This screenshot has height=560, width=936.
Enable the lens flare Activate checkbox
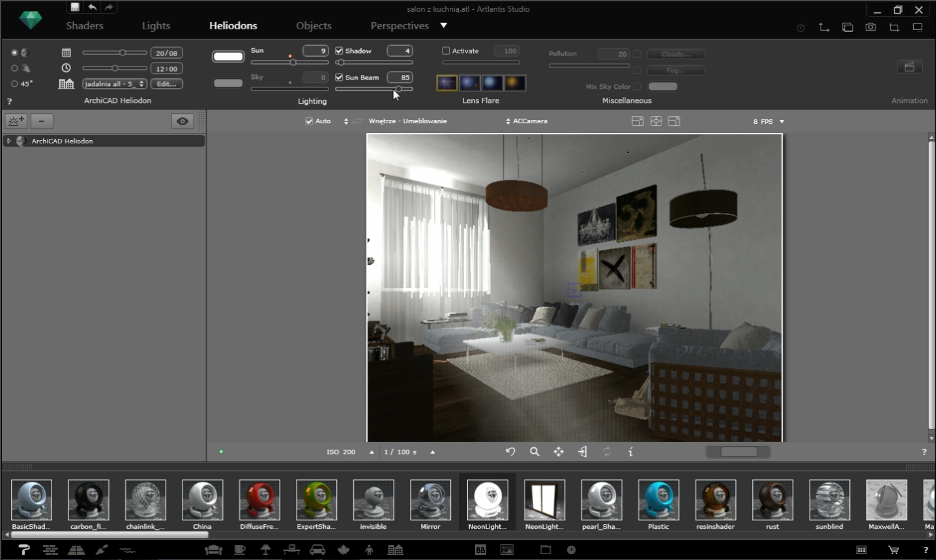coord(446,51)
